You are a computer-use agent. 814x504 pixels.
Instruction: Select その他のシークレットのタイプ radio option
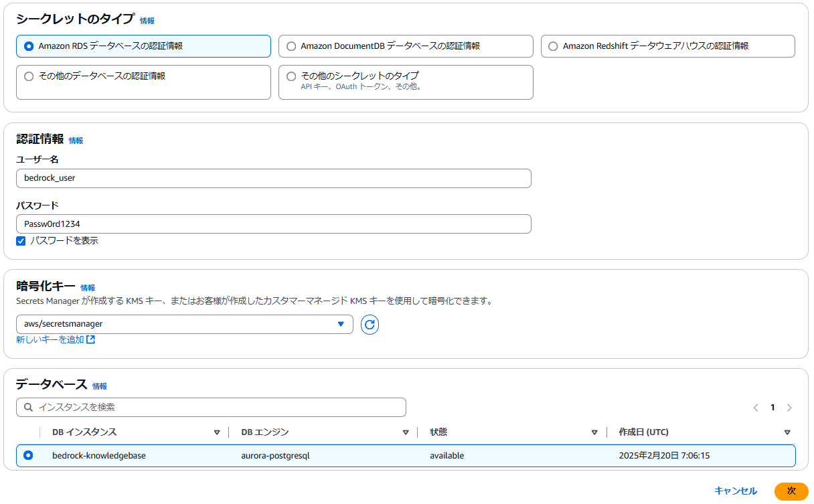pyautogui.click(x=291, y=76)
